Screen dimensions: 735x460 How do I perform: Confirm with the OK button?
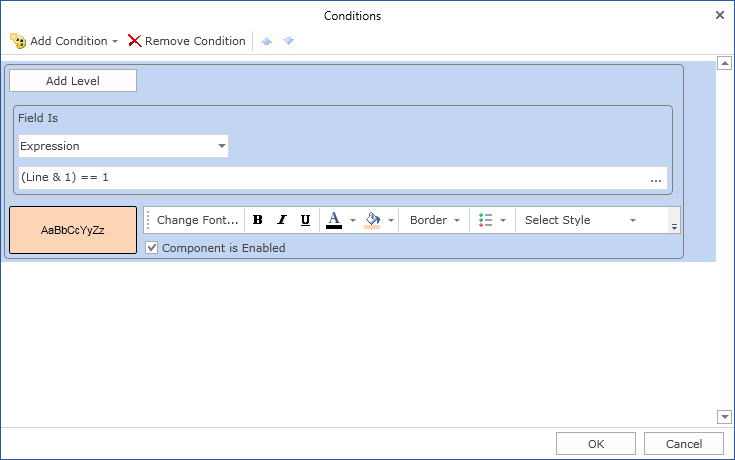596,444
